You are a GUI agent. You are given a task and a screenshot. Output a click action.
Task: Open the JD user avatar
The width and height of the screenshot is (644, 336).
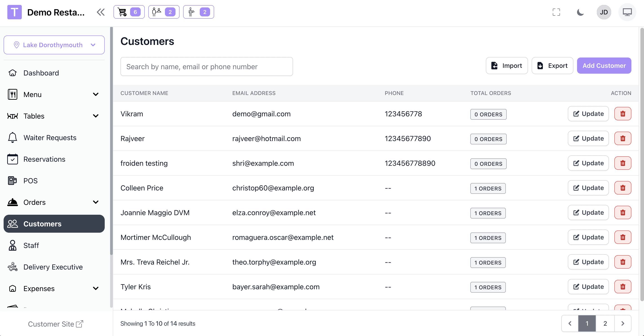pos(604,12)
